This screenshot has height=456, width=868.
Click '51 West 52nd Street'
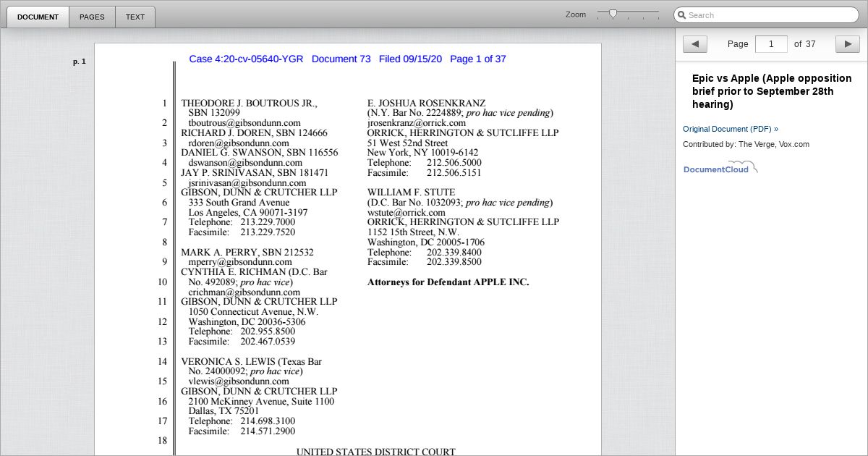(x=408, y=143)
